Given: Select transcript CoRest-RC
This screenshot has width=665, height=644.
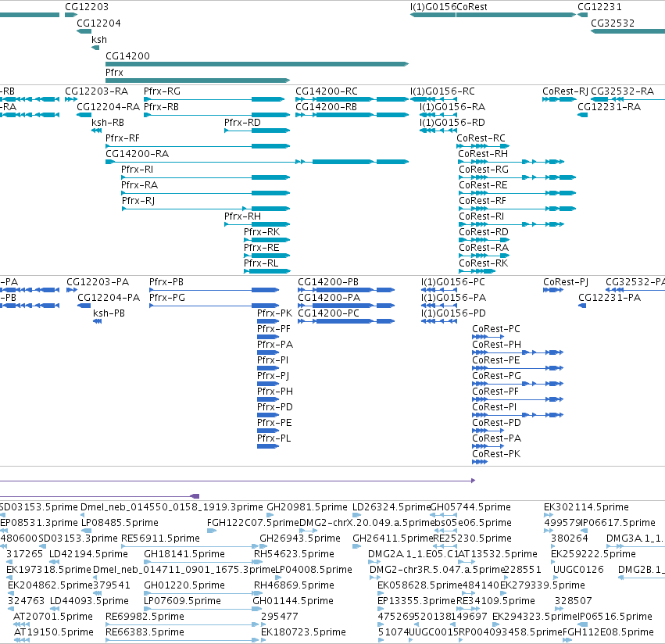Looking at the screenshot, I should [483, 146].
